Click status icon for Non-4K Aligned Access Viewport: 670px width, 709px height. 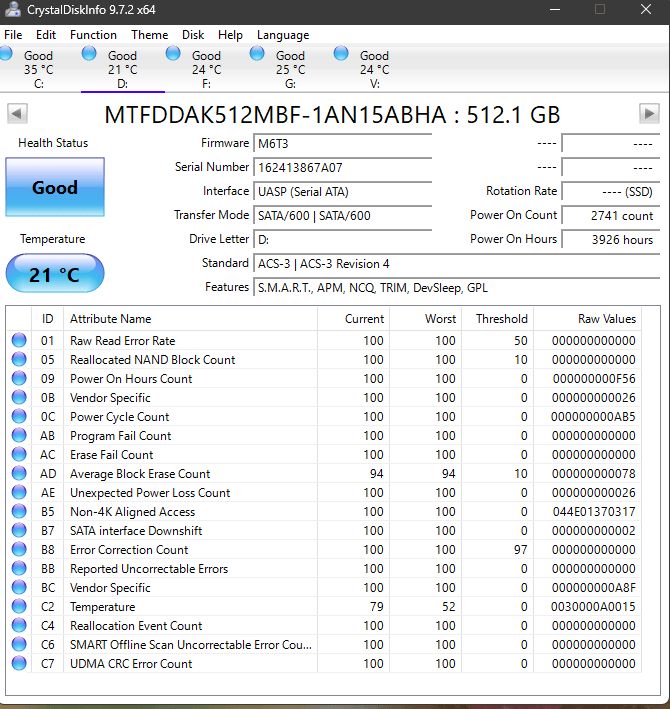click(x=19, y=511)
